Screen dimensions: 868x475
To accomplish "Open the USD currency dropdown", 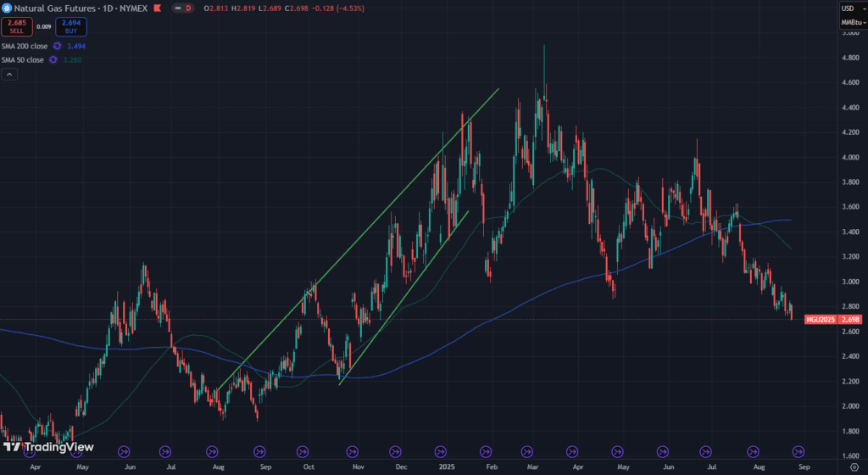I will point(849,8).
